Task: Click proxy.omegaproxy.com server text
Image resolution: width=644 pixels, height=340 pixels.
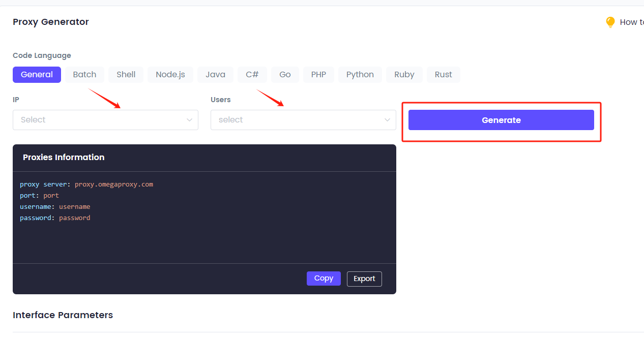Action: tap(114, 184)
